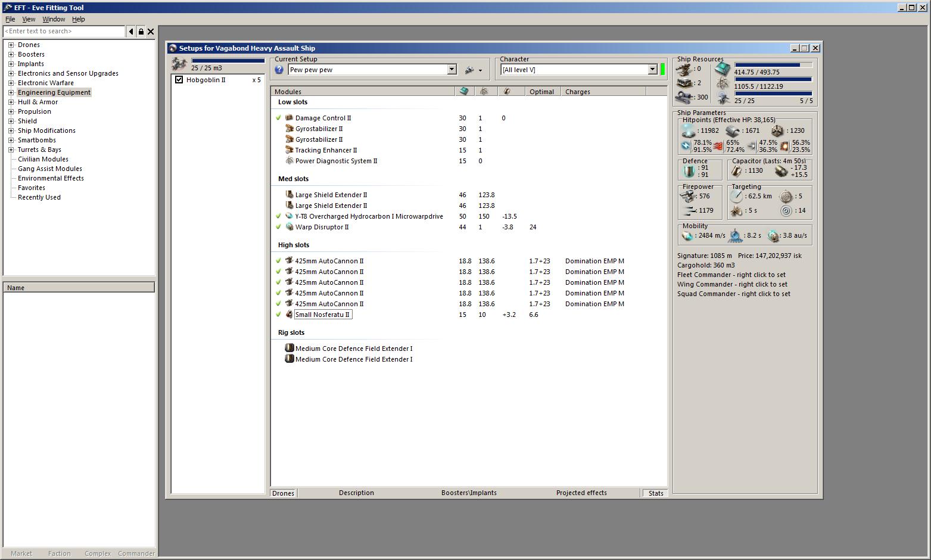Click the CPU usage bar above 414.75 / 493.75
931x560 pixels.
tap(773, 65)
